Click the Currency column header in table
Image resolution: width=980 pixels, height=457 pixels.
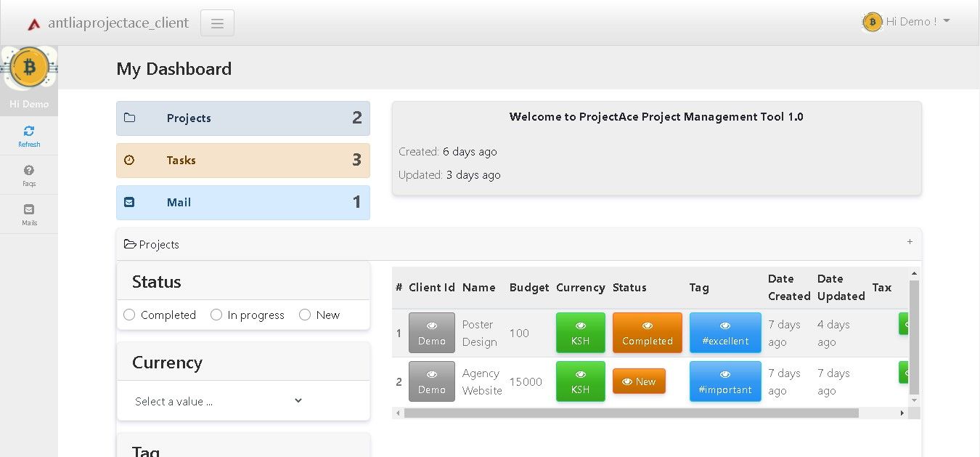tap(581, 288)
